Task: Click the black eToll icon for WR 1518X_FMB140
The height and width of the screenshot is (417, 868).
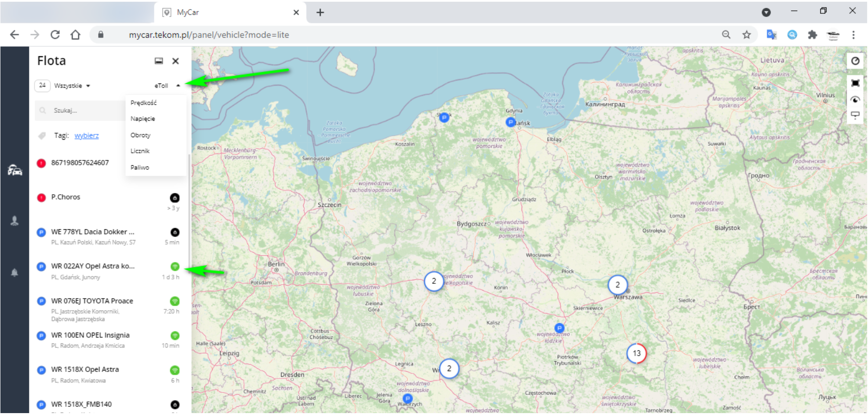Action: [x=175, y=405]
